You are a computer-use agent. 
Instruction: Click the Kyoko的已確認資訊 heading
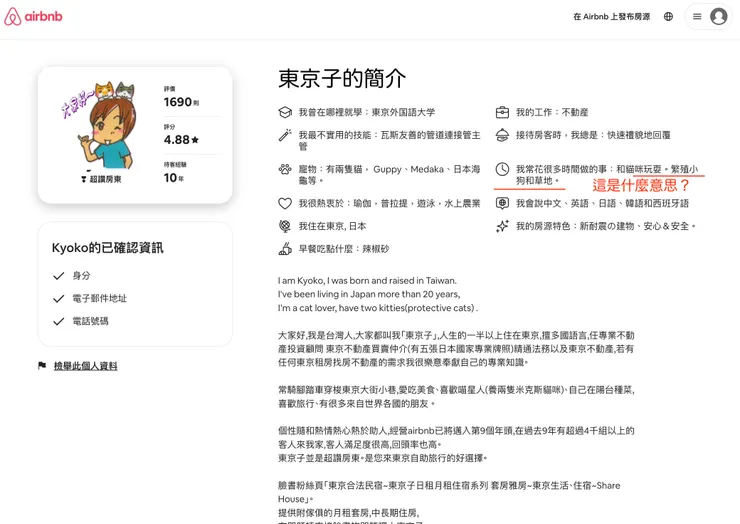[x=108, y=248]
